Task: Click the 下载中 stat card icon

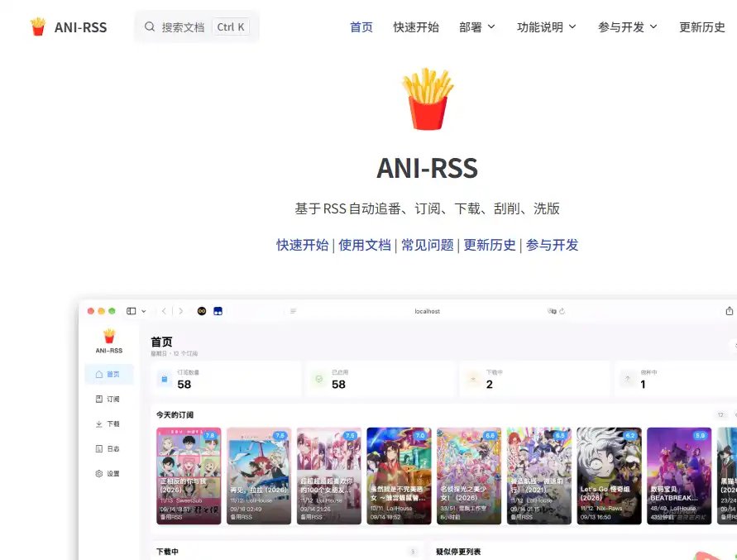Action: (x=473, y=379)
